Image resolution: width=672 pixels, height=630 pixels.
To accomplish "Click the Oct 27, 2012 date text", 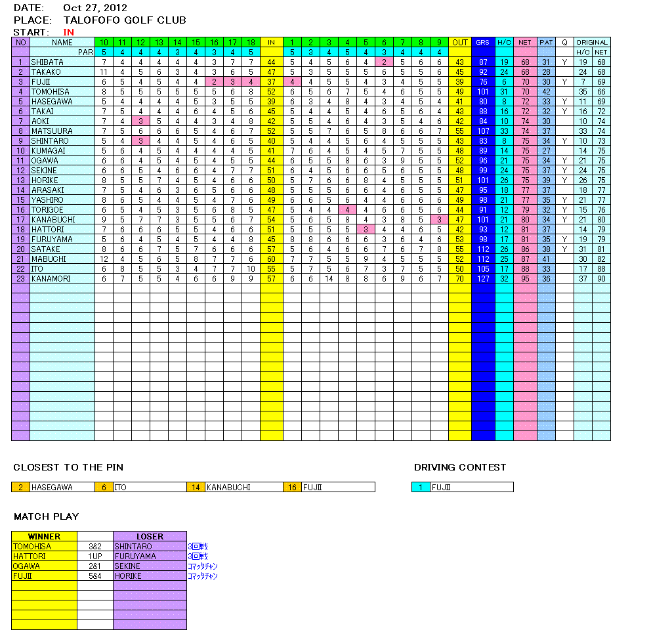I will (95, 8).
